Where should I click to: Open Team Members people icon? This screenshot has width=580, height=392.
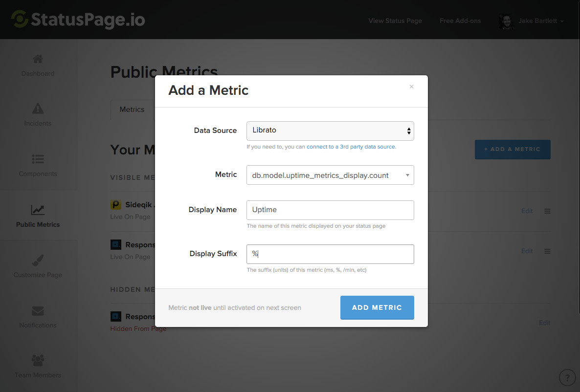(x=38, y=360)
